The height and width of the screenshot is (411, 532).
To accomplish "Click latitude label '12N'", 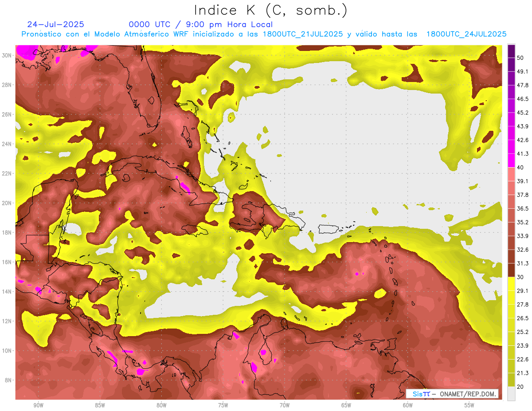I will 8,321.
